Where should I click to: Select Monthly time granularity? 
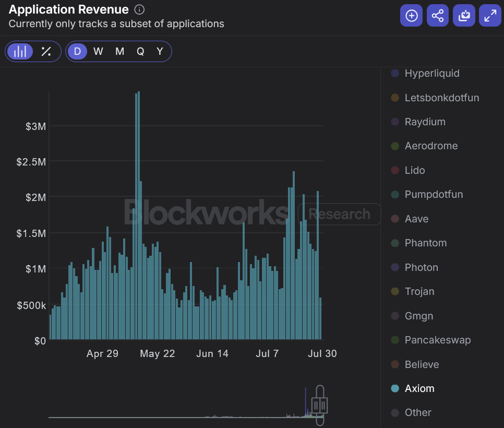[118, 51]
